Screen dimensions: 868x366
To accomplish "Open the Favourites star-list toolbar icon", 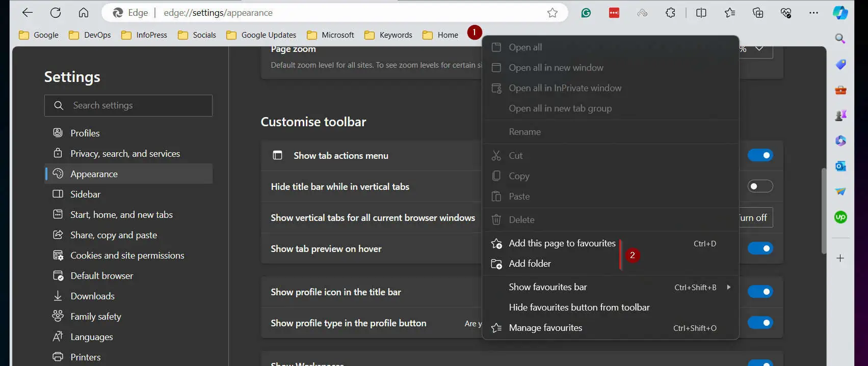I will 730,13.
